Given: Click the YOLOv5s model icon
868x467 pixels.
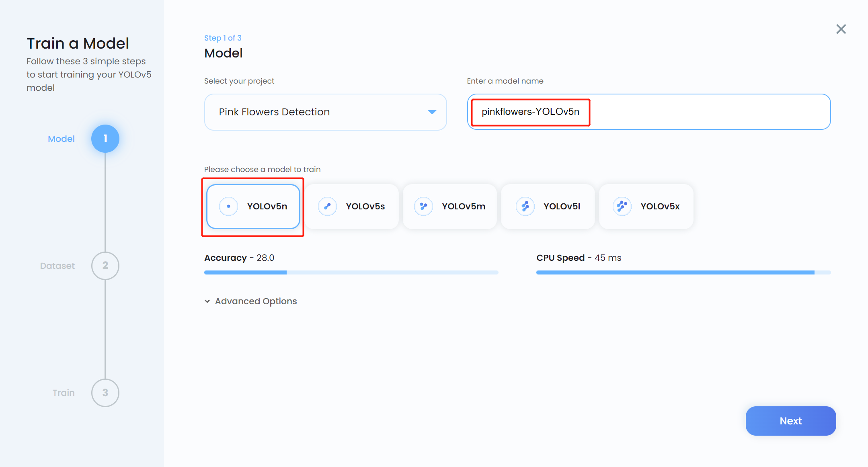Looking at the screenshot, I should point(327,207).
